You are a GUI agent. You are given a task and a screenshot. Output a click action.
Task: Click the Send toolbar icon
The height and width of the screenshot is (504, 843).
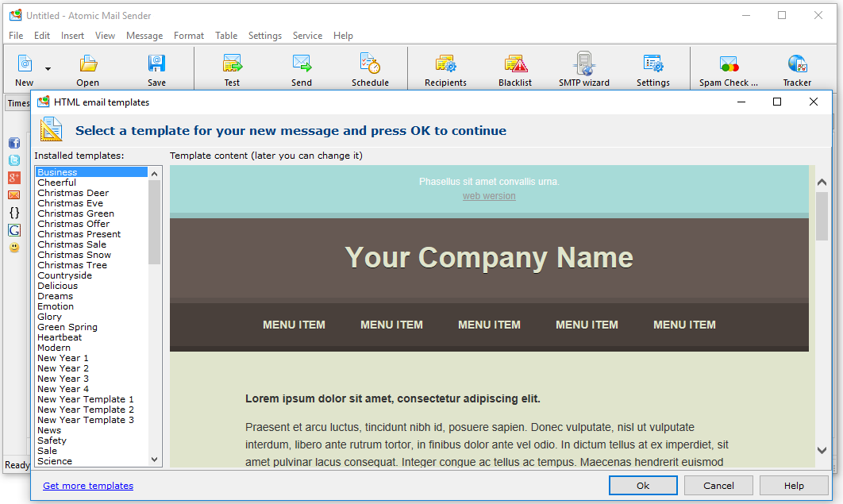[x=302, y=63]
